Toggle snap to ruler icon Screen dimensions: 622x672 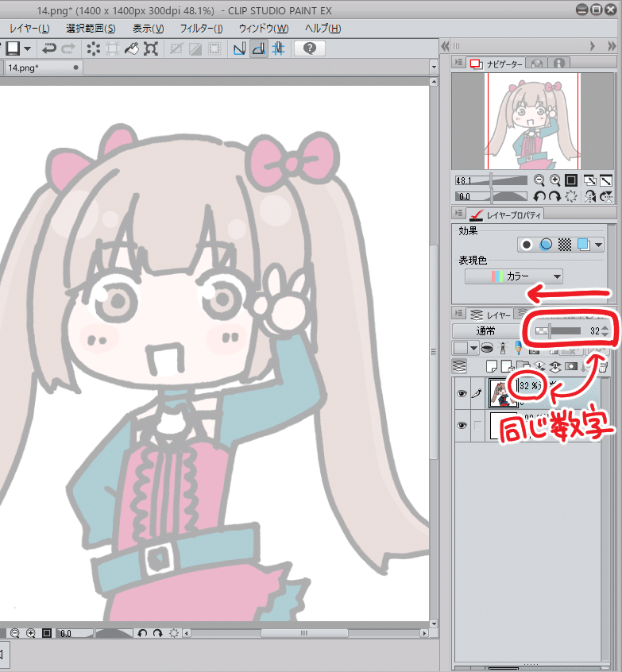tap(240, 48)
